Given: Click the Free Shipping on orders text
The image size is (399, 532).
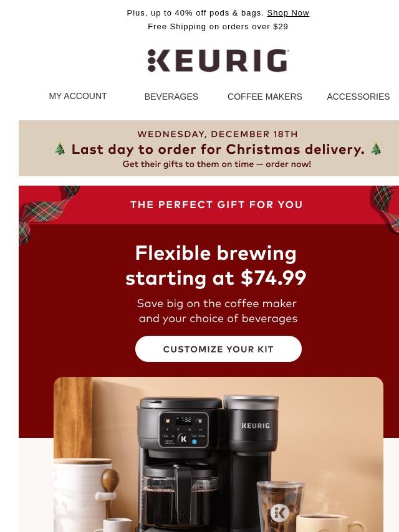Looking at the screenshot, I should [x=218, y=26].
